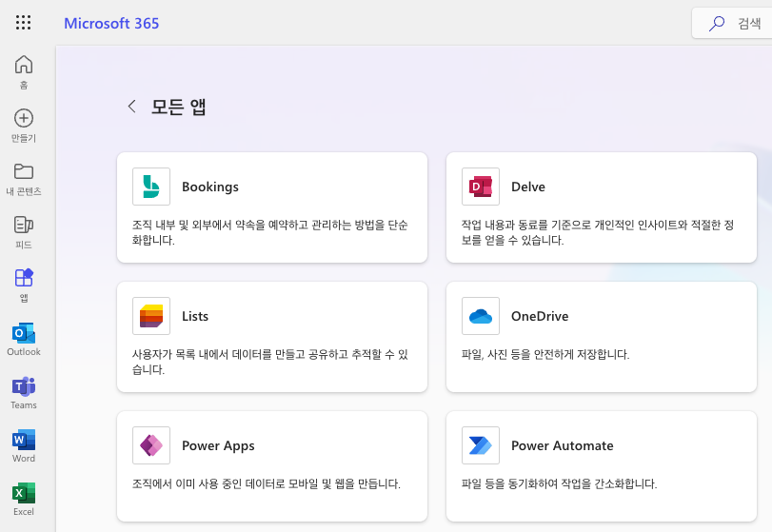Open the Power Automate name
Screen dimensions: 772x532
pyautogui.click(x=563, y=445)
